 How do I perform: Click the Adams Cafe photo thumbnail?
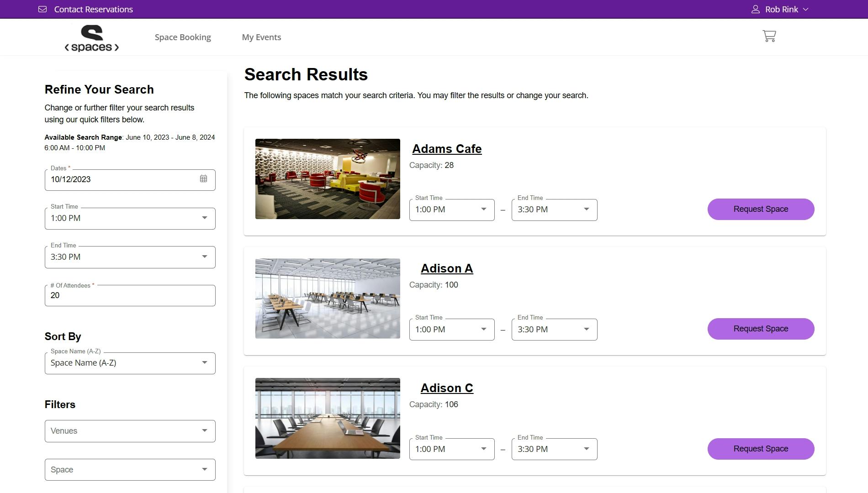tap(328, 179)
